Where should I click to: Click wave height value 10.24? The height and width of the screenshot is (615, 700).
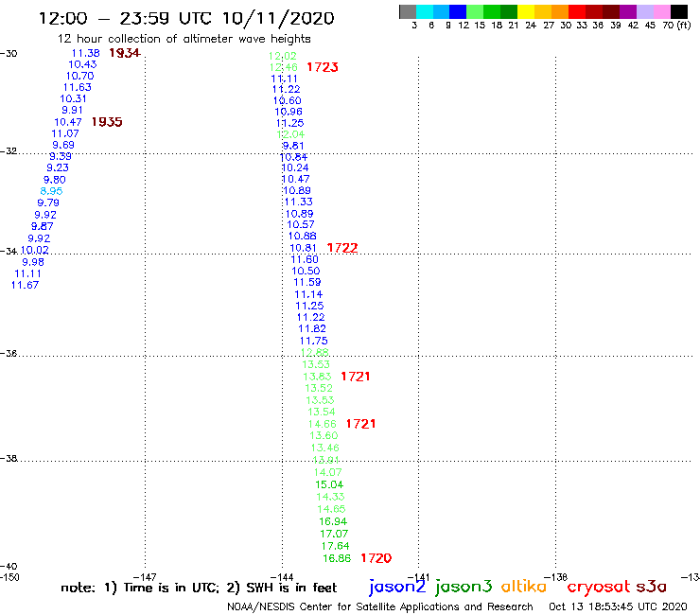tap(294, 167)
